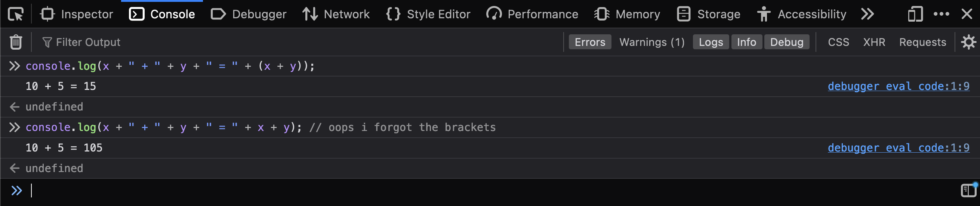Viewport: 980px width, 206px height.
Task: Open the Style Editor tab
Action: [x=428, y=15]
